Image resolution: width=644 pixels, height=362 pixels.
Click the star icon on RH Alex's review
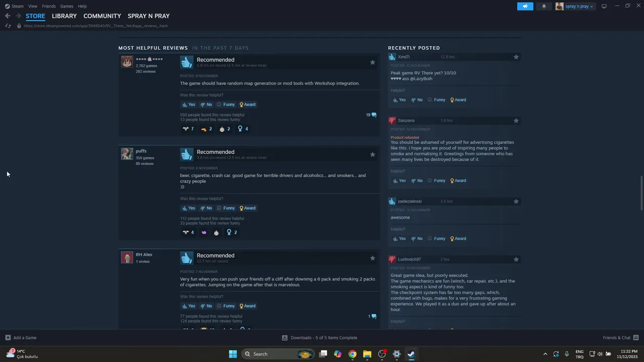(x=372, y=258)
